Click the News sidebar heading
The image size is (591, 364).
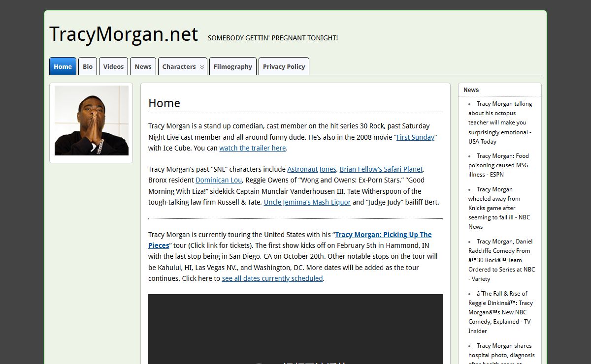[x=471, y=90]
